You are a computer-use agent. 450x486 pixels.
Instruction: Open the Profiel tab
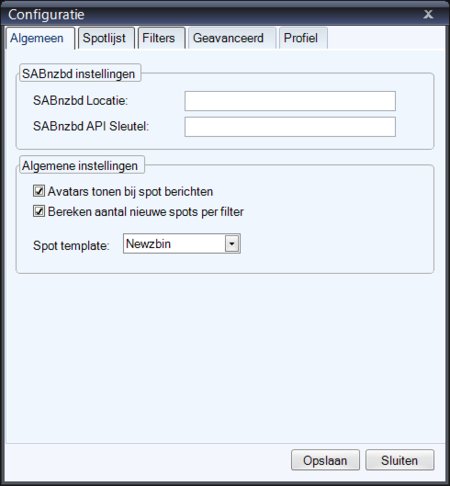303,38
